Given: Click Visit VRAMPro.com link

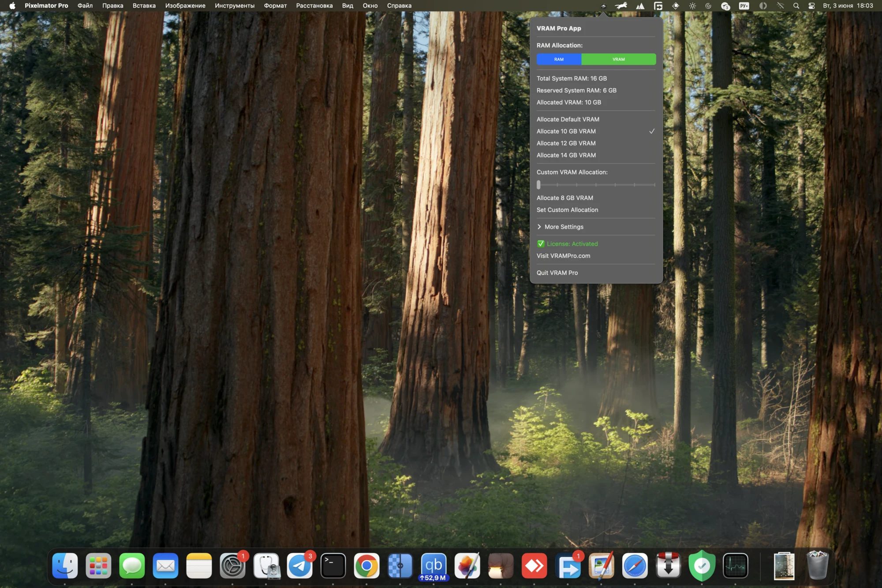Looking at the screenshot, I should (x=563, y=256).
